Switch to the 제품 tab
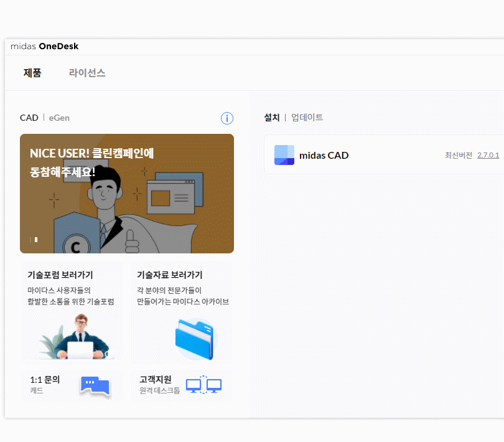 click(32, 73)
